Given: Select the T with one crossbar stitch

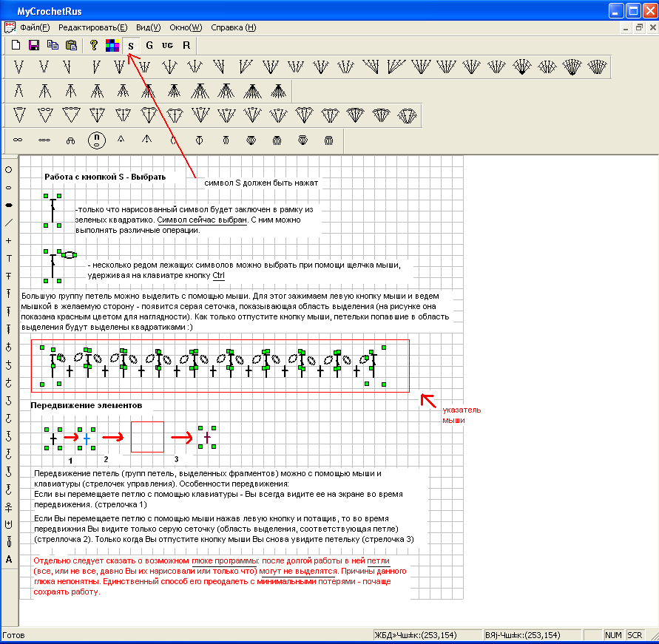Looking at the screenshot, I should [x=8, y=276].
